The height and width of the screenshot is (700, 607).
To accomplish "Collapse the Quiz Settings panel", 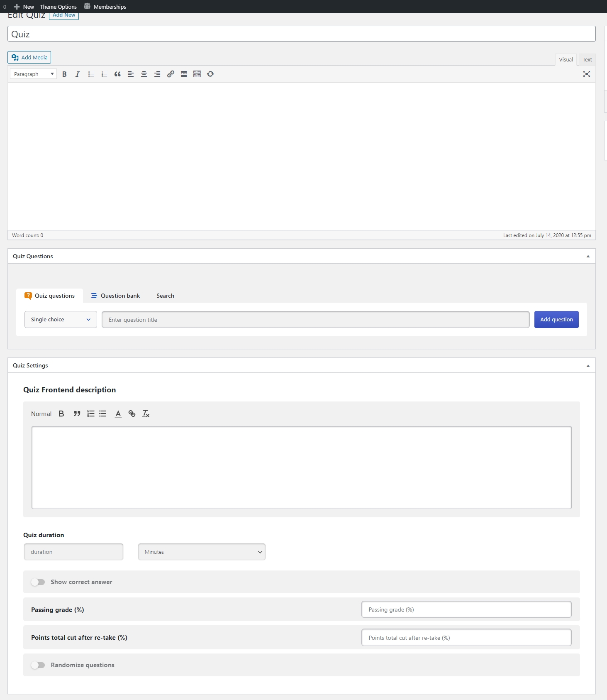I will (x=588, y=366).
